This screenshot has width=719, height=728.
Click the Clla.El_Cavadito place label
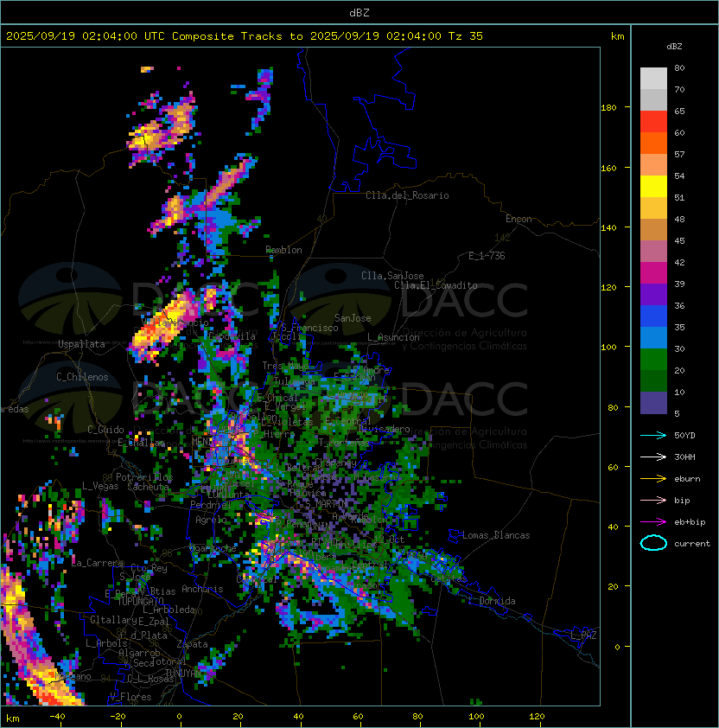(x=436, y=285)
